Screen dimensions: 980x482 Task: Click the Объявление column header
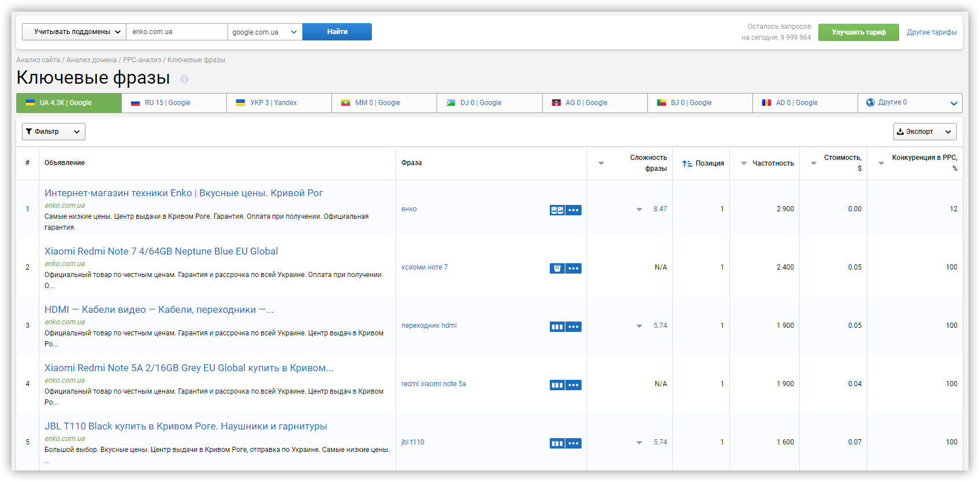[x=65, y=163]
